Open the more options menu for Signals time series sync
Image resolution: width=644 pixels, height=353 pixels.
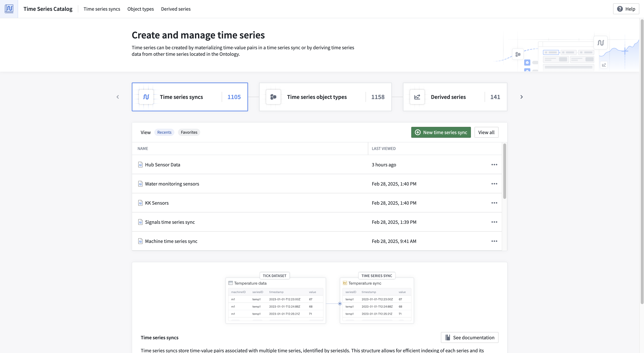(x=494, y=222)
